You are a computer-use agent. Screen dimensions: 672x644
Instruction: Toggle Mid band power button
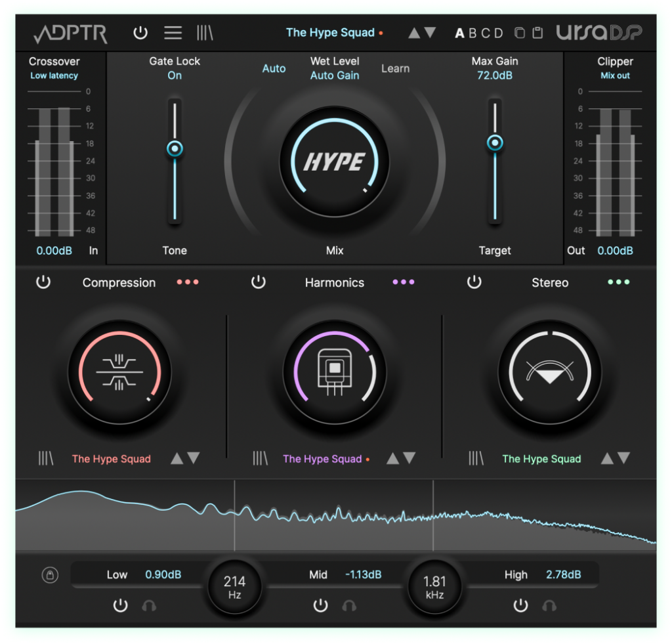click(x=320, y=605)
